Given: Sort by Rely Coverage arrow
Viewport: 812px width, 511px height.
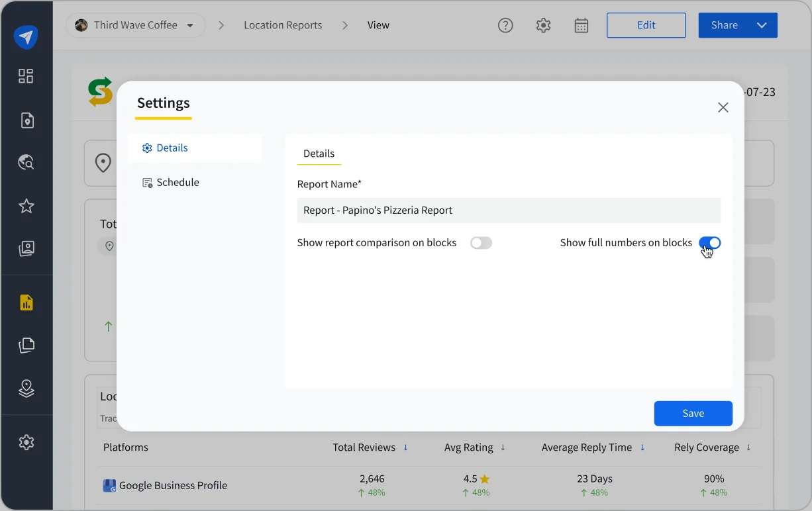Looking at the screenshot, I should pyautogui.click(x=748, y=447).
